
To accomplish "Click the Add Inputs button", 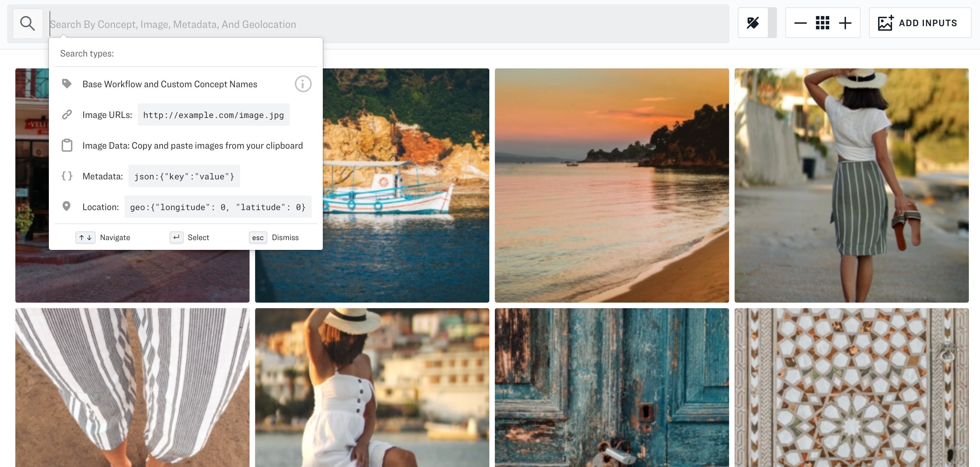I will click(920, 23).
